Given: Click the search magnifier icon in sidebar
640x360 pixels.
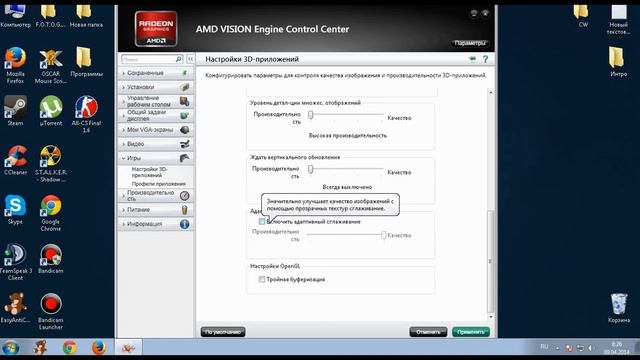Looking at the screenshot, I should [178, 59].
